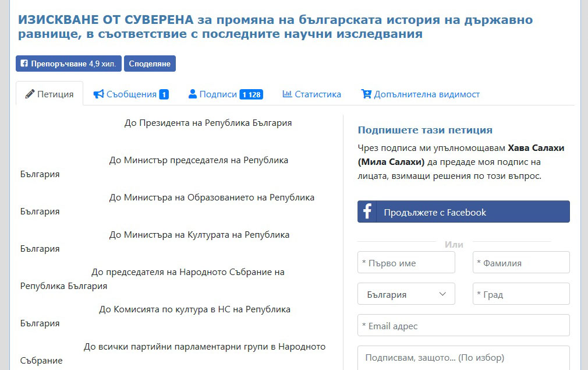Expand the България country dropdown

pyautogui.click(x=406, y=294)
